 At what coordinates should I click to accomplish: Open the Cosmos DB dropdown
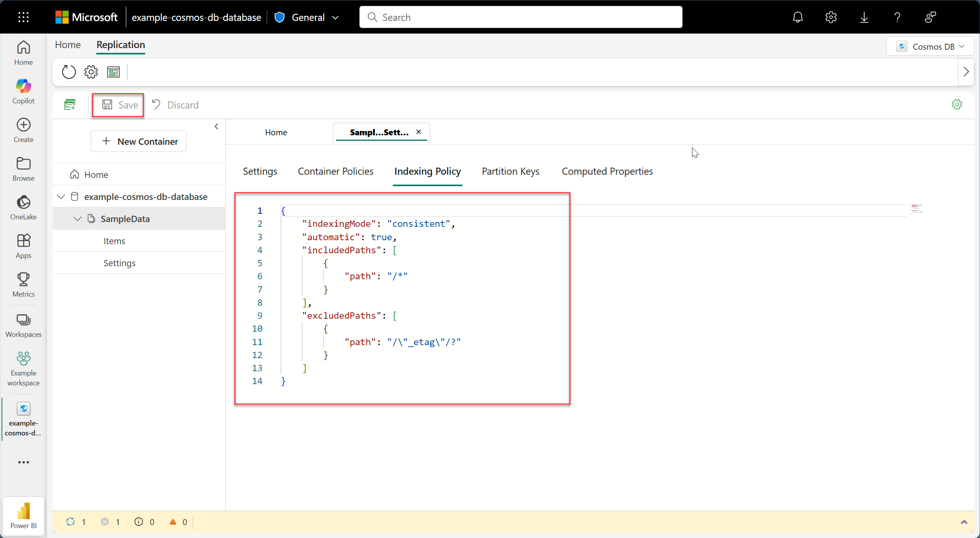pyautogui.click(x=930, y=47)
